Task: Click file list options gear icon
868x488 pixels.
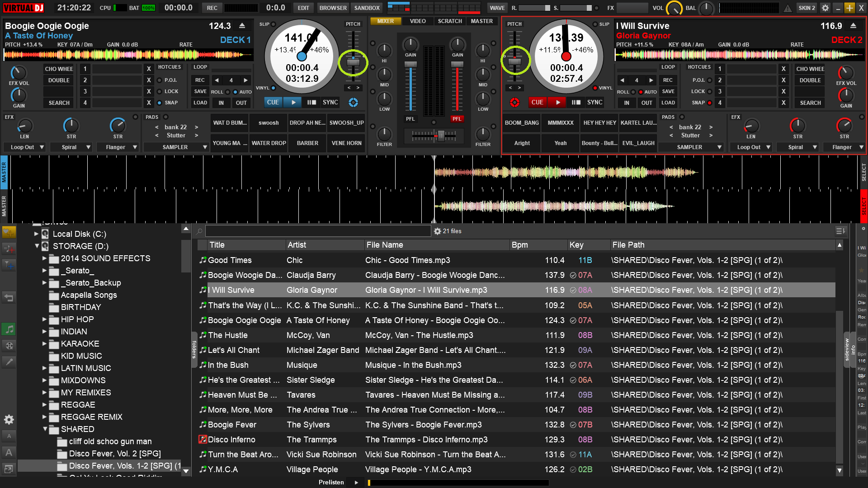Action: pos(437,231)
